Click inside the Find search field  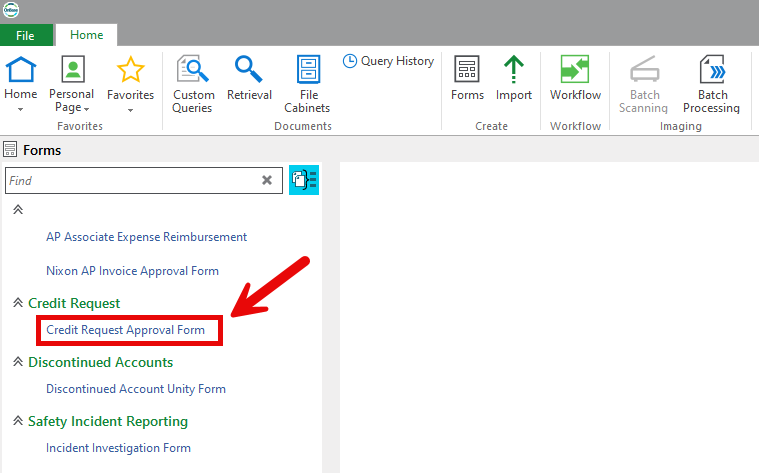click(130, 181)
